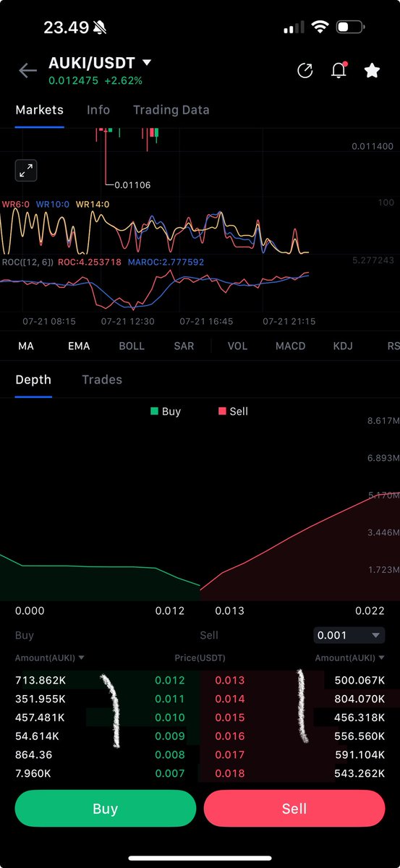Tap the cellular signal bars icon
The image size is (400, 868).
(294, 27)
